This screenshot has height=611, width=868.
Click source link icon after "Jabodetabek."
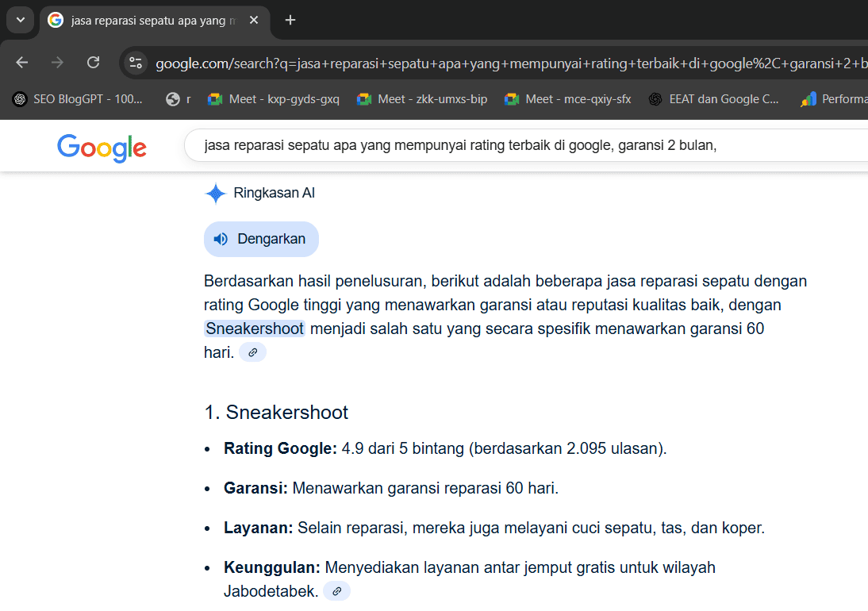336,591
